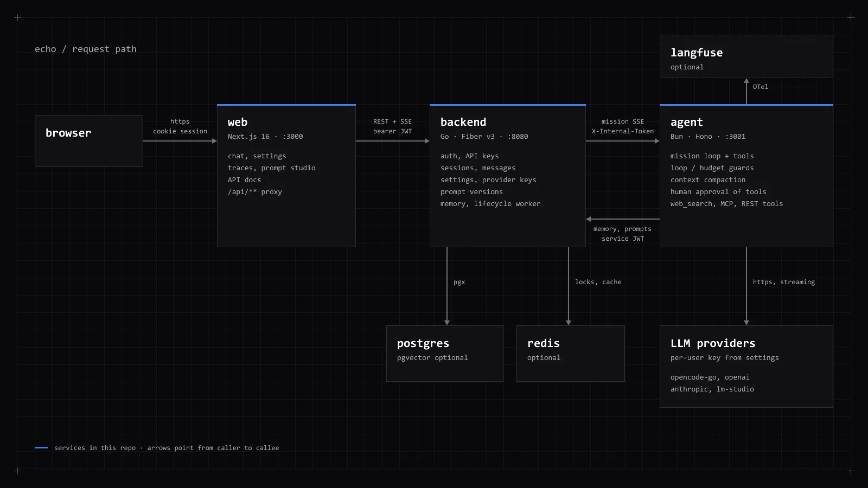Click 'Bun · Hono · :3001' subtitle

[708, 137]
